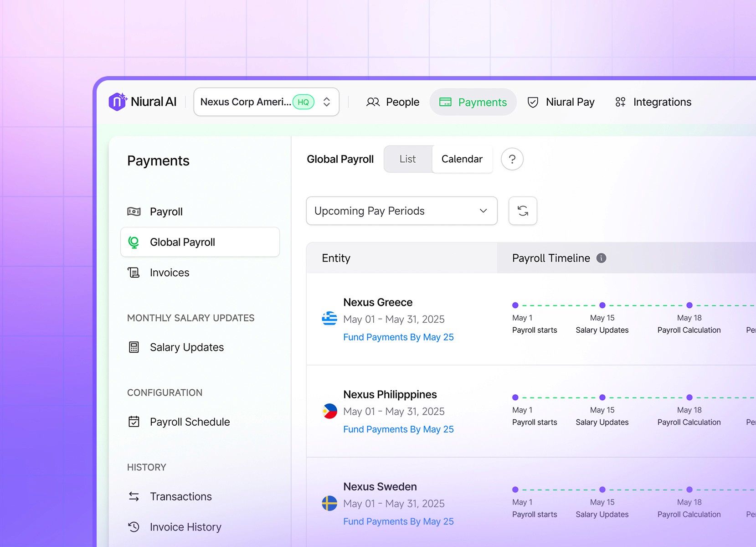Click Nexus Greece May 1 timeline marker
This screenshot has height=547, width=756.
click(x=515, y=305)
